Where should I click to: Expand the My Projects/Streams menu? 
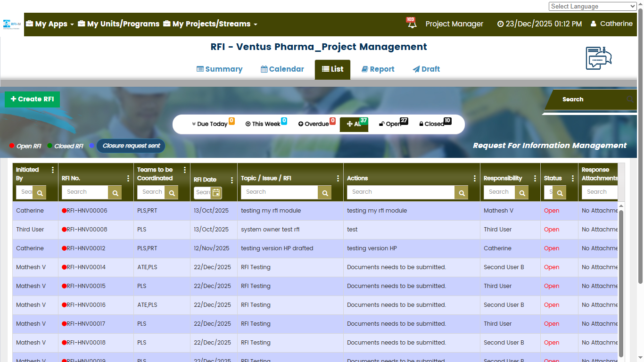click(210, 24)
